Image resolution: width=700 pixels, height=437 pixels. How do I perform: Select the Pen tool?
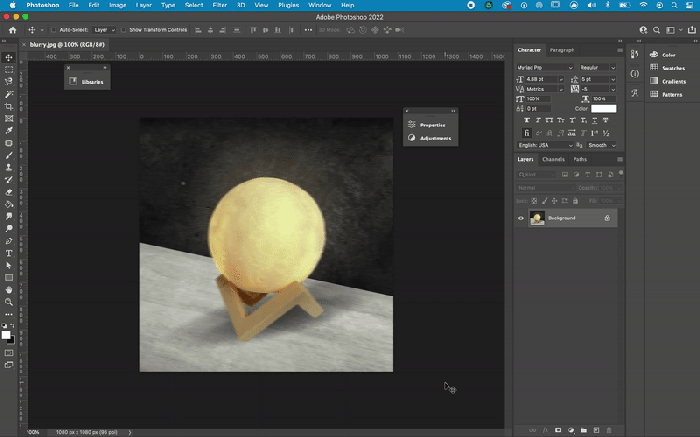coord(8,241)
